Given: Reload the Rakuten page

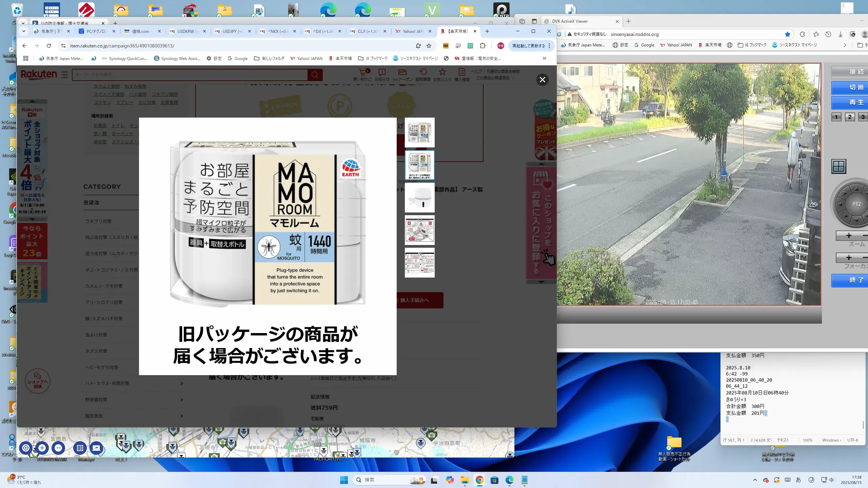Looking at the screenshot, I should [49, 46].
